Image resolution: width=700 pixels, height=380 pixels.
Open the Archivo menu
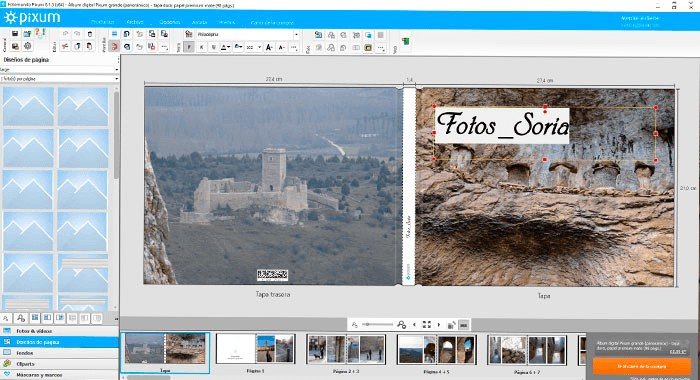click(x=135, y=22)
